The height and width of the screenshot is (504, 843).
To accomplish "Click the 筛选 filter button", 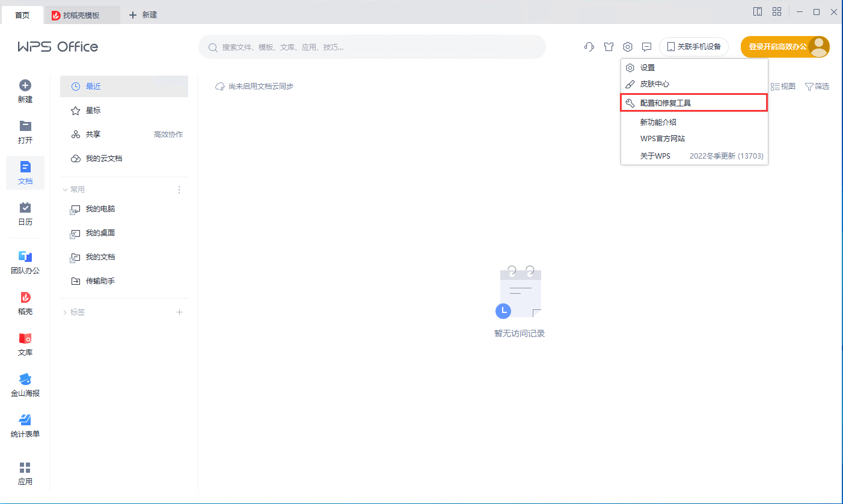I will coord(817,87).
